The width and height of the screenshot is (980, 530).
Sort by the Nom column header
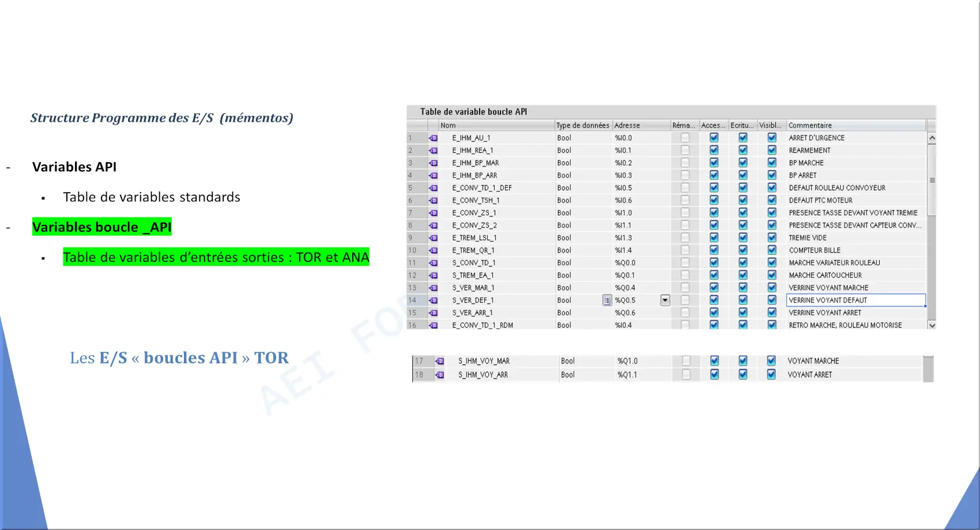click(496, 125)
